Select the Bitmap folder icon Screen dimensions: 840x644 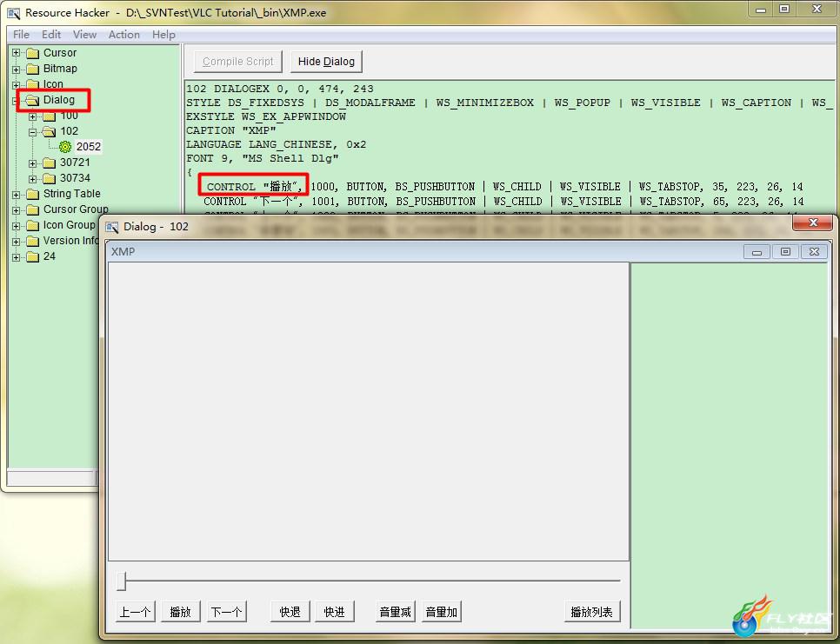coord(33,69)
